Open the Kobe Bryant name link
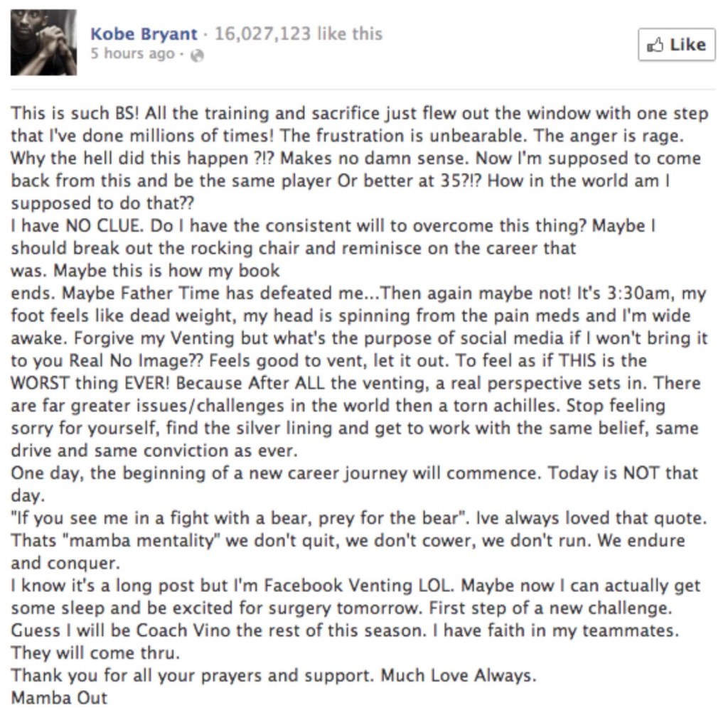The height and width of the screenshot is (710, 728). tap(144, 33)
